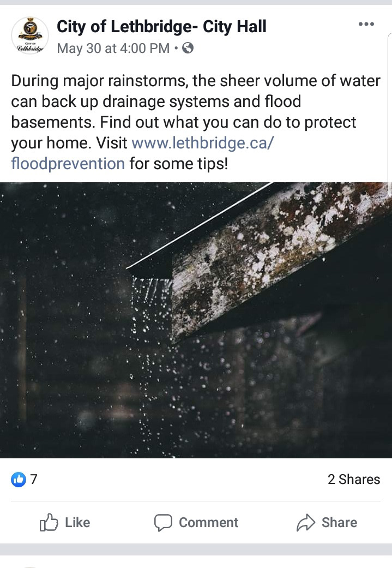Open City of Lethbridge- City Hall page name
Viewport: 392px width, 568px height.
pos(161,26)
